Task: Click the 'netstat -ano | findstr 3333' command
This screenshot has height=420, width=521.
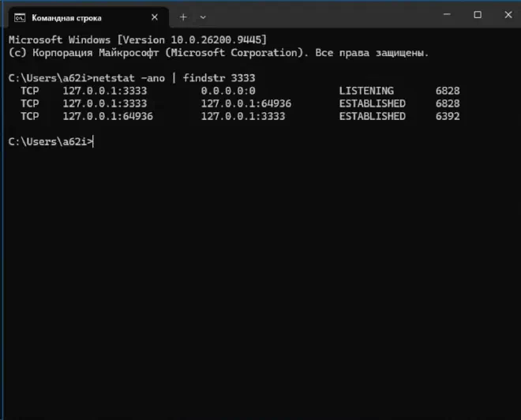Action: 174,78
